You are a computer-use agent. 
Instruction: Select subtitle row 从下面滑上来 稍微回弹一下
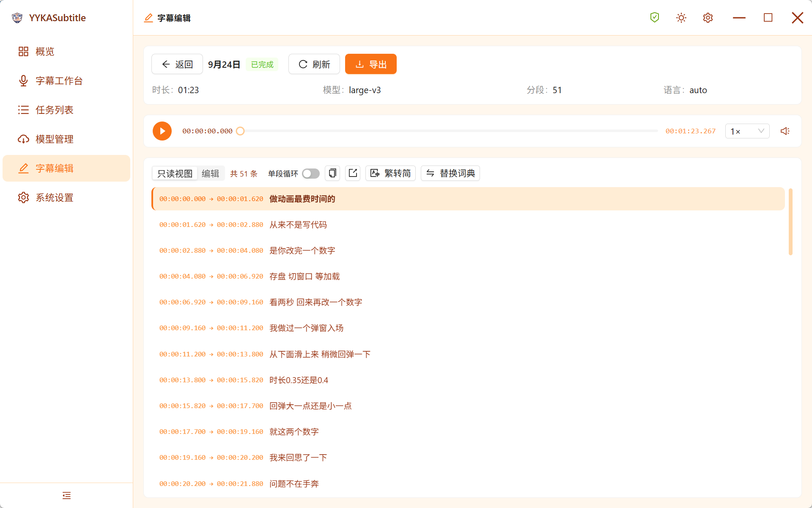(468, 354)
